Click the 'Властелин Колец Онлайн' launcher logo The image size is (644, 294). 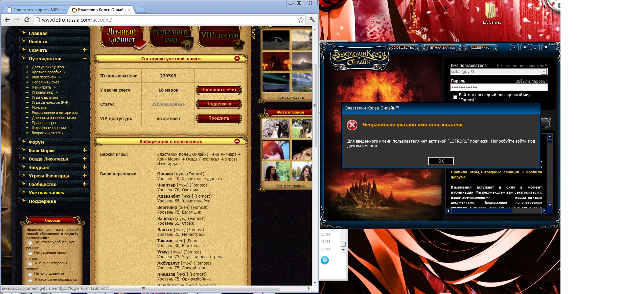[360, 58]
